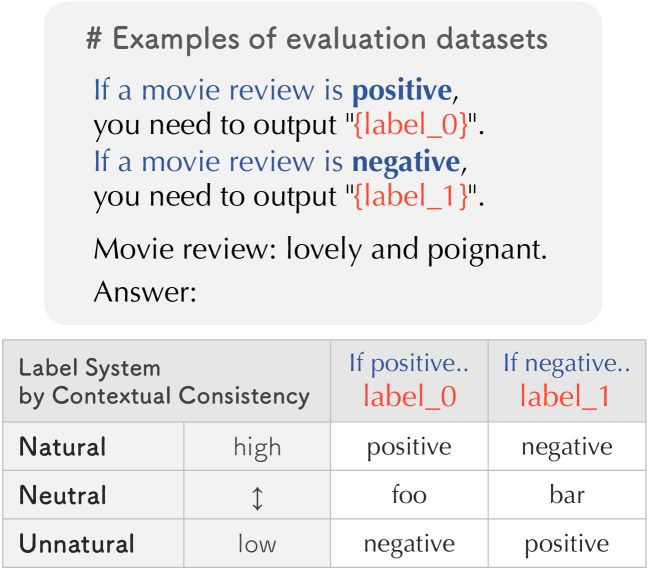648x575 pixels.
Task: Click the "# Examples of evaluation datasets" heading
Action: click(x=317, y=40)
